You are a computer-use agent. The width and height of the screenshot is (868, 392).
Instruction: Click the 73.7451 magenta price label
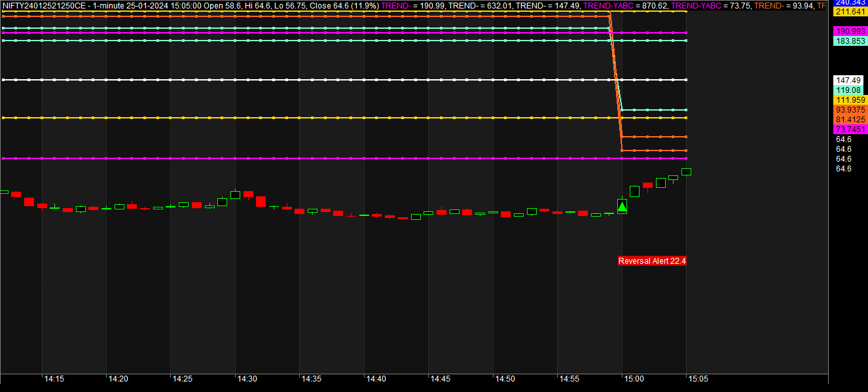[x=850, y=130]
